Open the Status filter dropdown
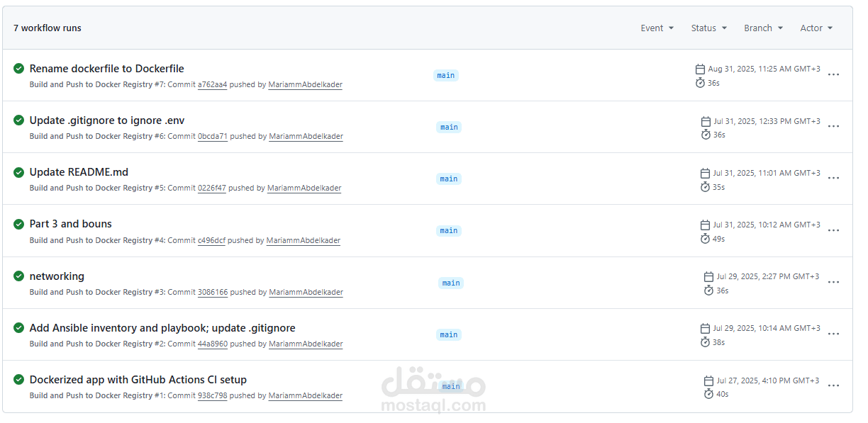The image size is (868, 423). tap(708, 28)
